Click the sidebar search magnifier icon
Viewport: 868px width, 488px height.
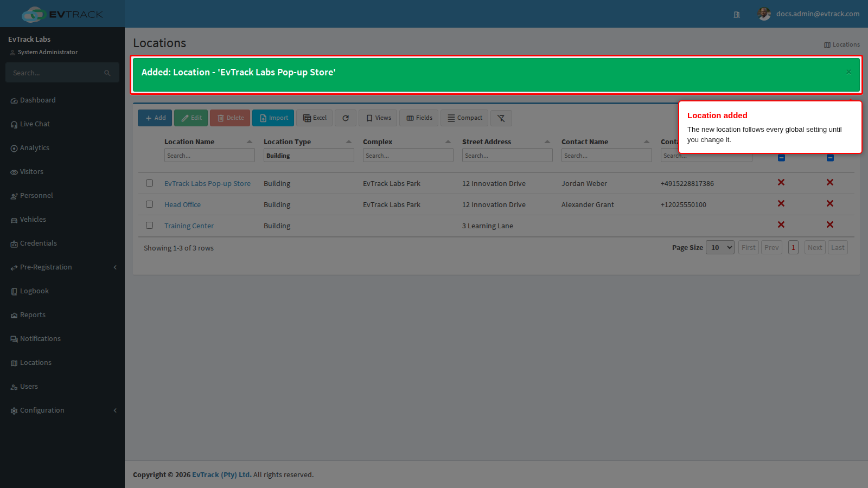[107, 73]
